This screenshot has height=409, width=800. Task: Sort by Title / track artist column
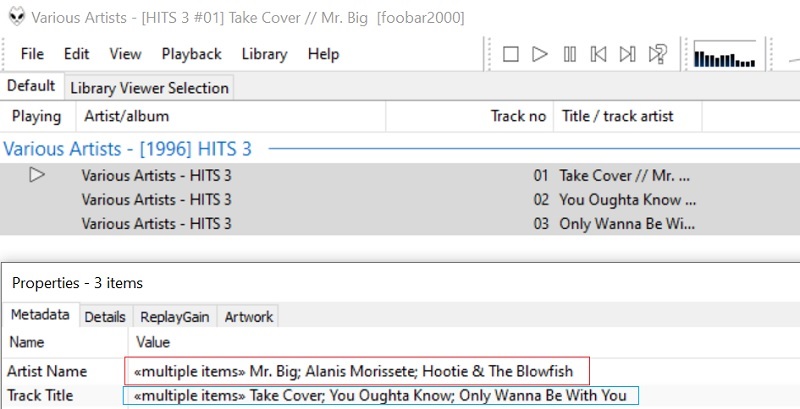[x=628, y=116]
